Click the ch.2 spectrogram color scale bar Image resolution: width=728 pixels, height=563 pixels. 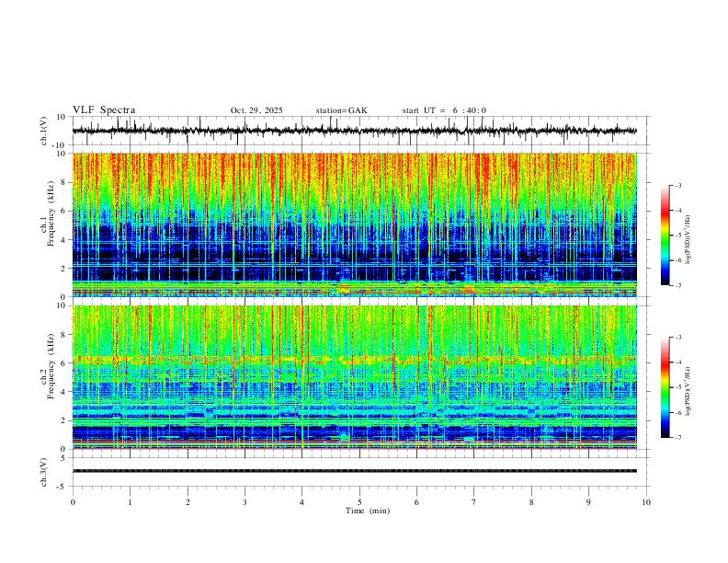665,387
